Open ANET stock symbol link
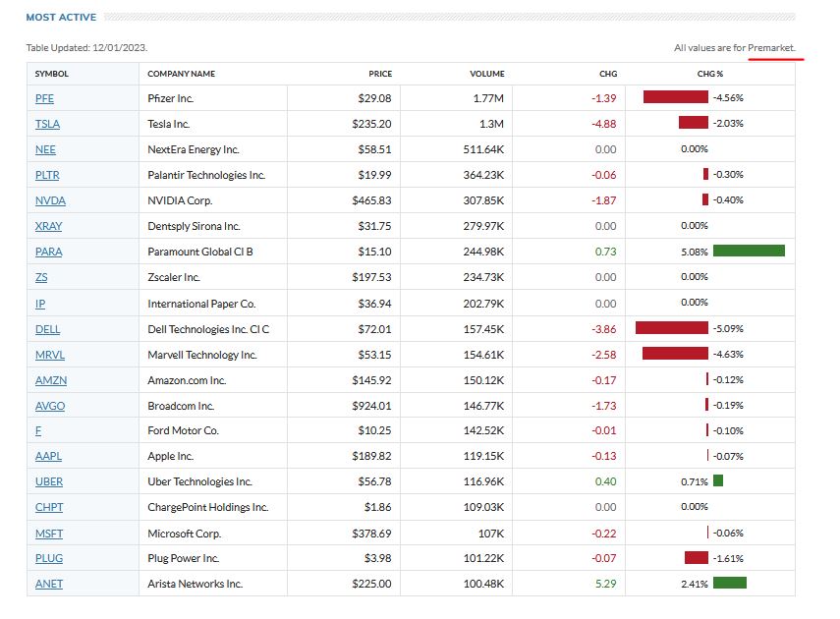This screenshot has width=840, height=619. pos(48,584)
